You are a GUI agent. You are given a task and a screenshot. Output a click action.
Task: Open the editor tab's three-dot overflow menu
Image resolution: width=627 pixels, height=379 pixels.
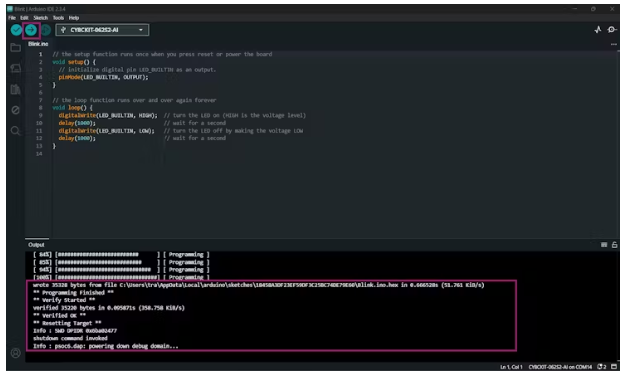pos(614,44)
